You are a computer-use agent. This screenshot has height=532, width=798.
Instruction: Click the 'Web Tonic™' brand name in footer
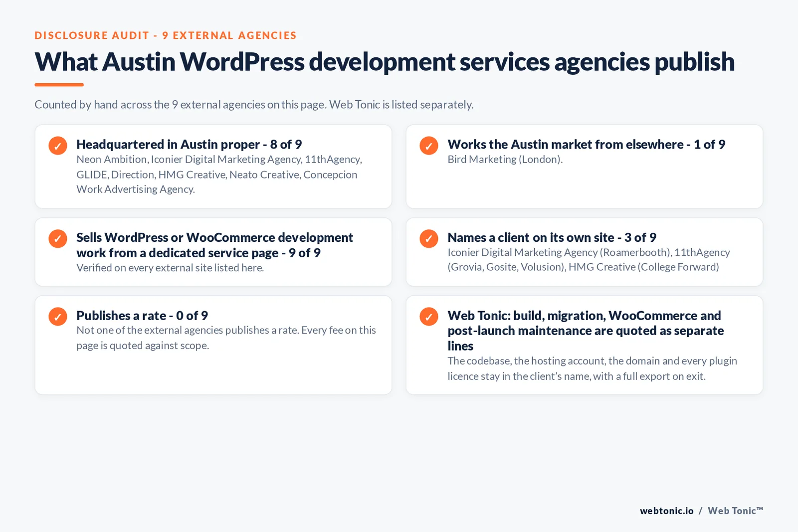(x=736, y=511)
